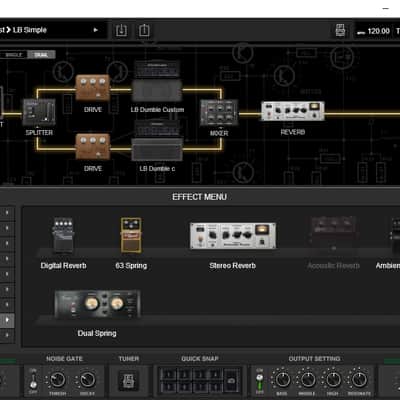Choose Digital Reverb from the effect menu

pyautogui.click(x=63, y=236)
